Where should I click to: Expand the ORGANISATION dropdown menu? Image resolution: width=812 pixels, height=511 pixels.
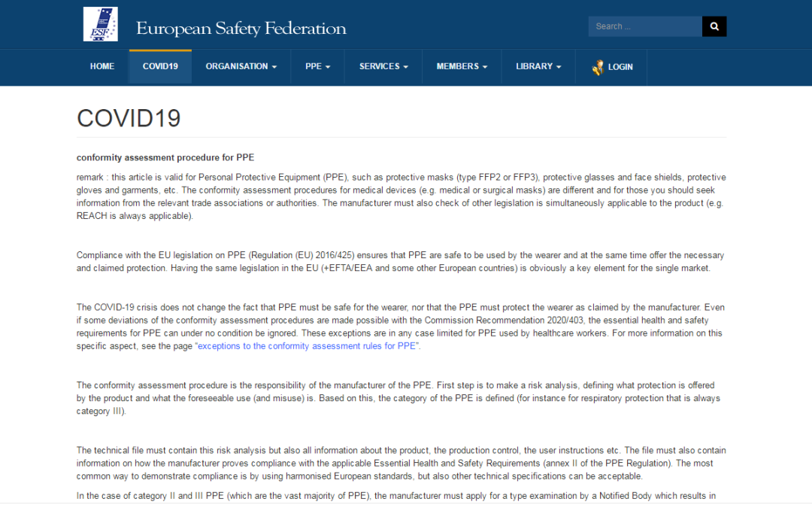click(x=241, y=66)
